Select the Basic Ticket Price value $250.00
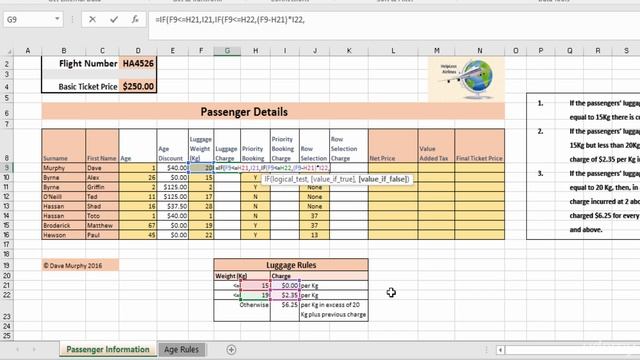The width and height of the screenshot is (640, 360). click(138, 87)
